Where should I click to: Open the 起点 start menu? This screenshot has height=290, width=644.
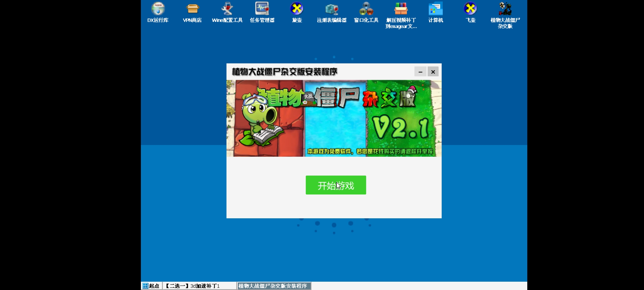point(151,286)
